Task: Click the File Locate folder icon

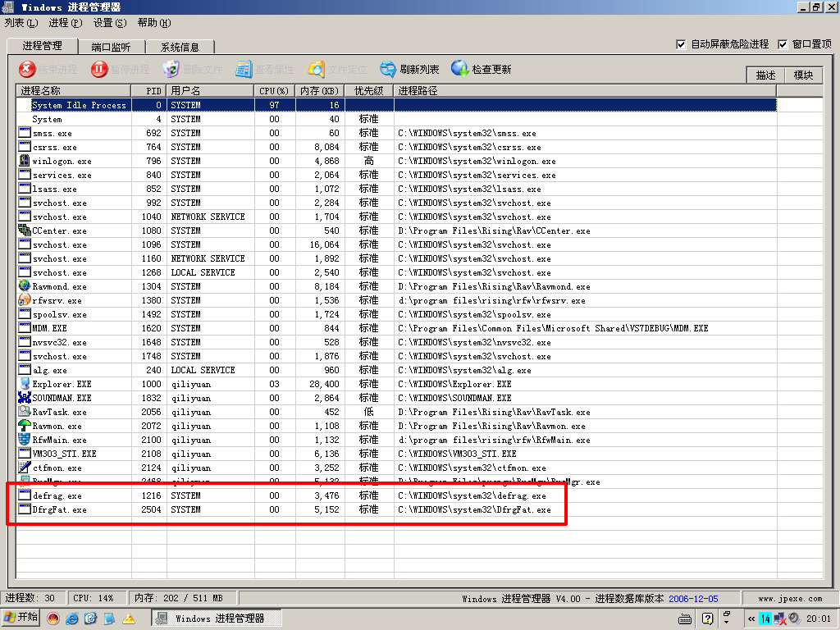Action: pos(316,69)
